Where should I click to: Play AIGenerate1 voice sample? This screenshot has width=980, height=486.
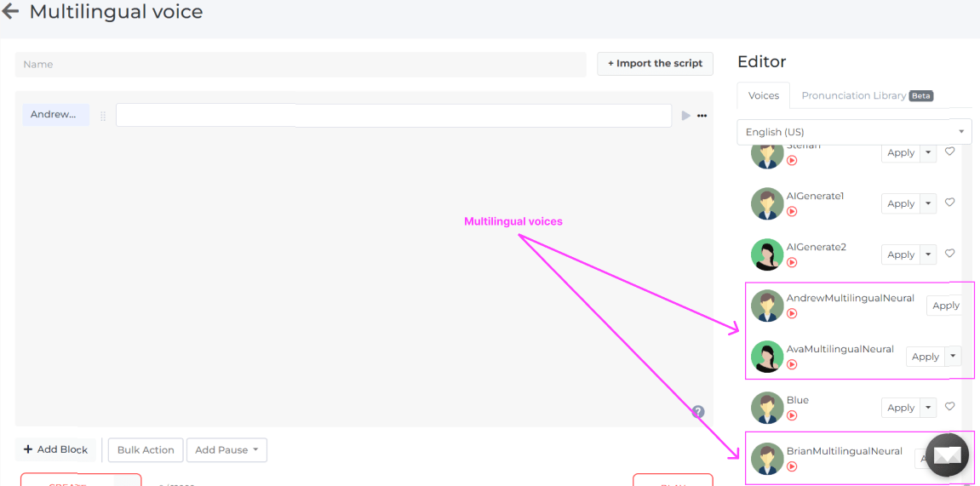pyautogui.click(x=792, y=211)
